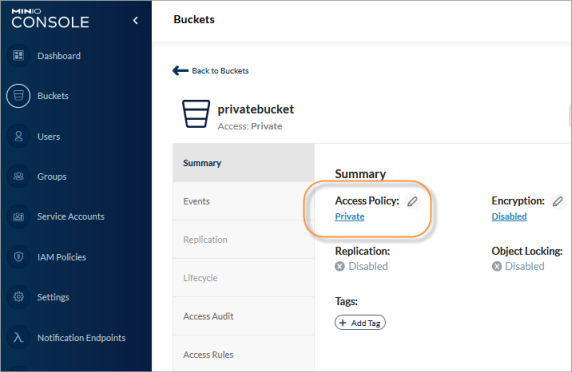Edit Encryption with the pencil icon
Screen dimensions: 572x372
coord(557,201)
